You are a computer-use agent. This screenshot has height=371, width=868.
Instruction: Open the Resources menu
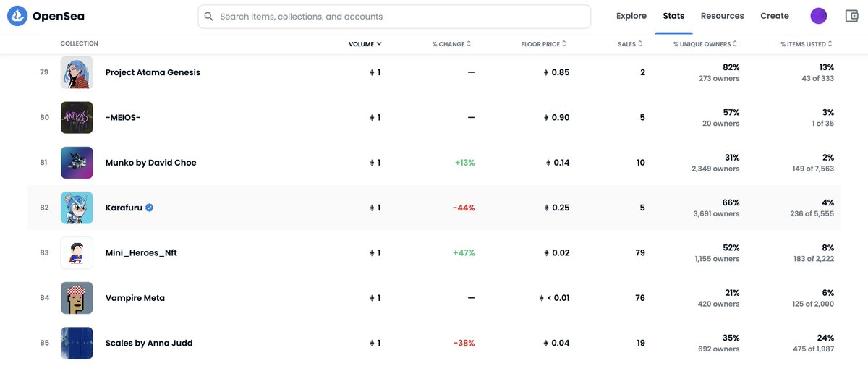(x=723, y=16)
